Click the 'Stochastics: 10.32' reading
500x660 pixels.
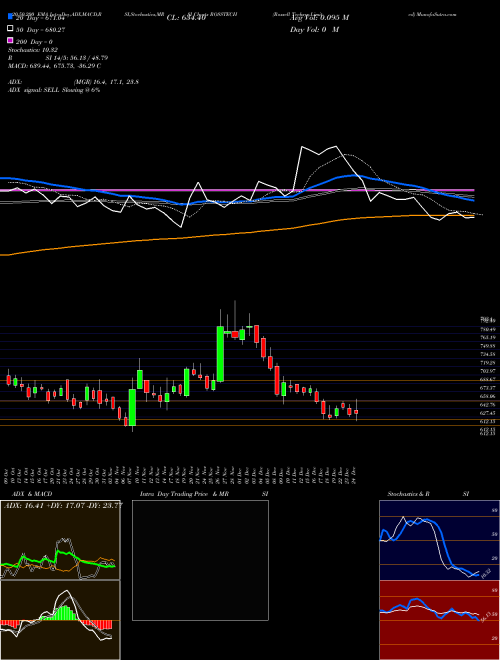[x=32, y=50]
